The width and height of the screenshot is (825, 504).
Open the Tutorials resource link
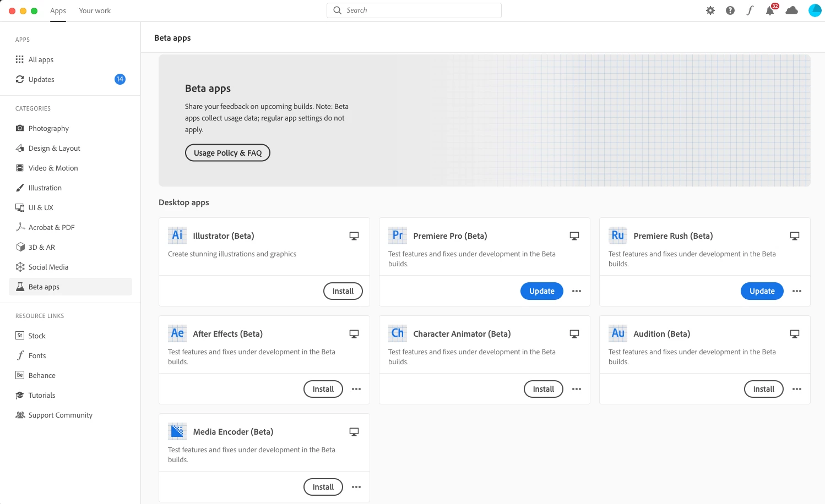coord(70,395)
